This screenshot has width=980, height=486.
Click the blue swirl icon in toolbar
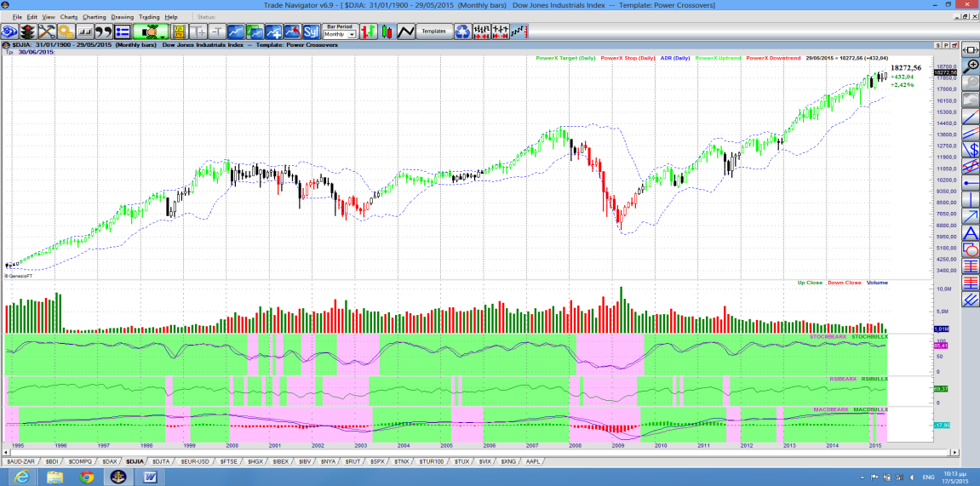click(x=9, y=31)
